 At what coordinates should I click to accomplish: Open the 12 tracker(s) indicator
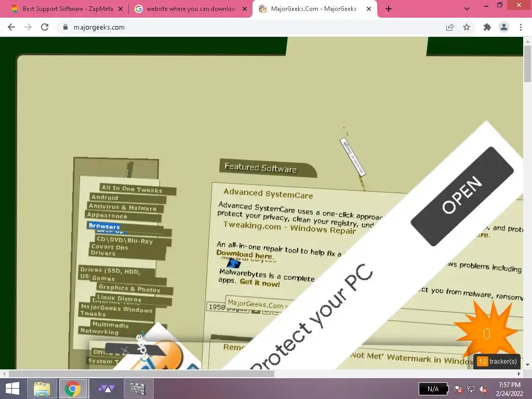pos(497,362)
